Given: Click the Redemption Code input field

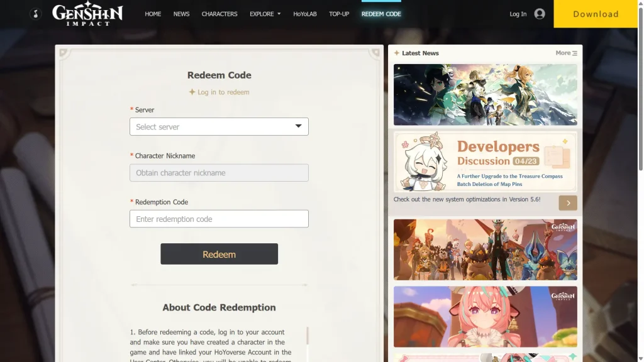Looking at the screenshot, I should [219, 219].
